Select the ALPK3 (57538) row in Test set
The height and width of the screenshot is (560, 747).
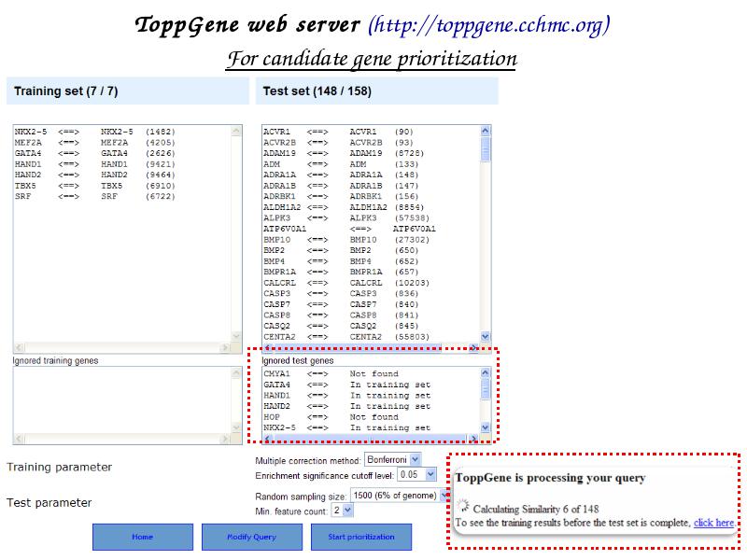[x=346, y=218]
